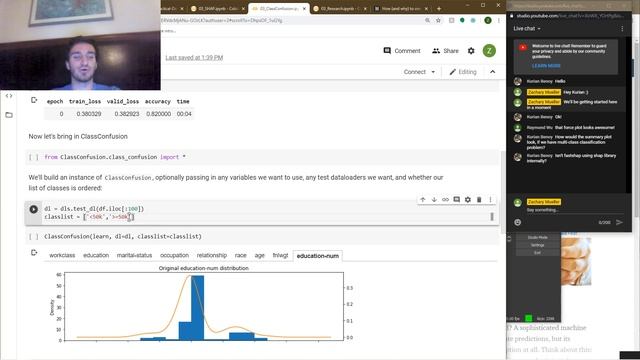The image size is (640, 360).
Task: Run the classlist code cell
Action: point(33,209)
